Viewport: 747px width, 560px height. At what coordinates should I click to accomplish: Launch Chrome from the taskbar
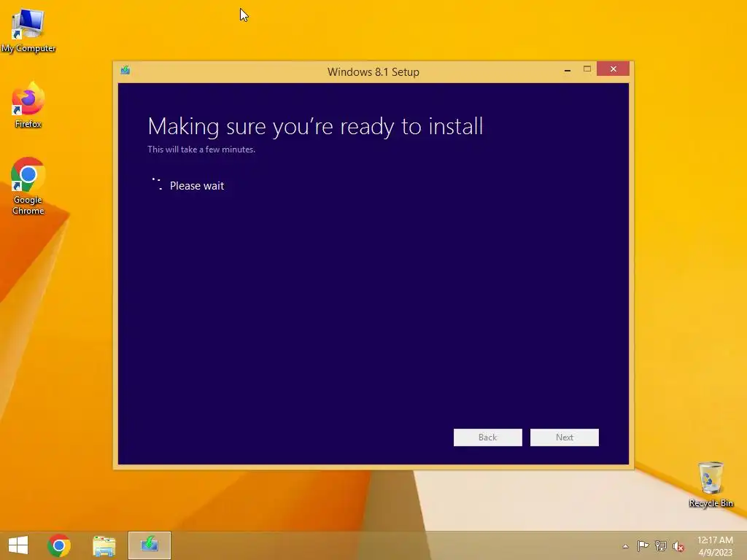point(59,545)
